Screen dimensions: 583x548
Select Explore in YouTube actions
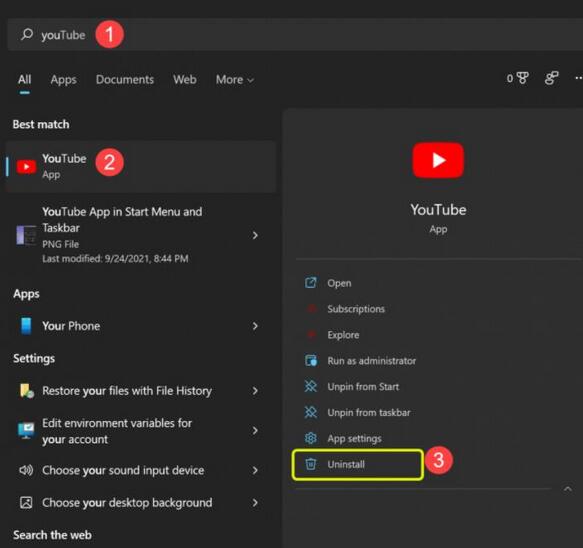click(x=343, y=335)
